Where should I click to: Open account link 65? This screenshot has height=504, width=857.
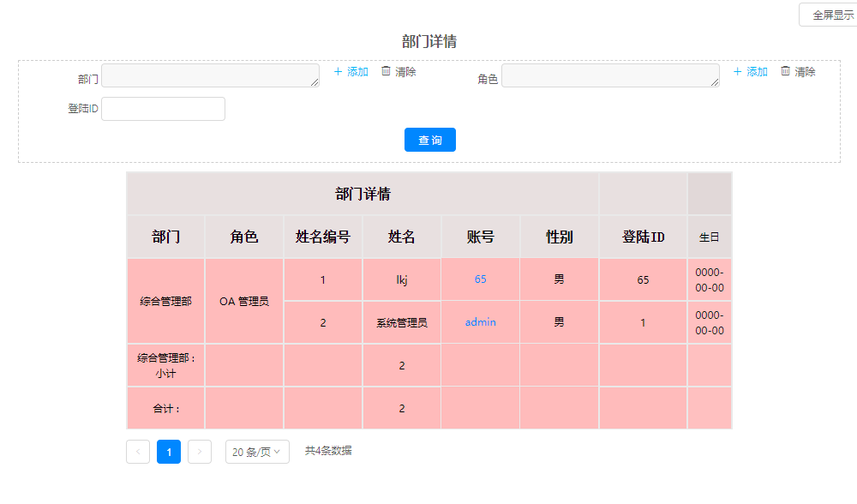[480, 279]
